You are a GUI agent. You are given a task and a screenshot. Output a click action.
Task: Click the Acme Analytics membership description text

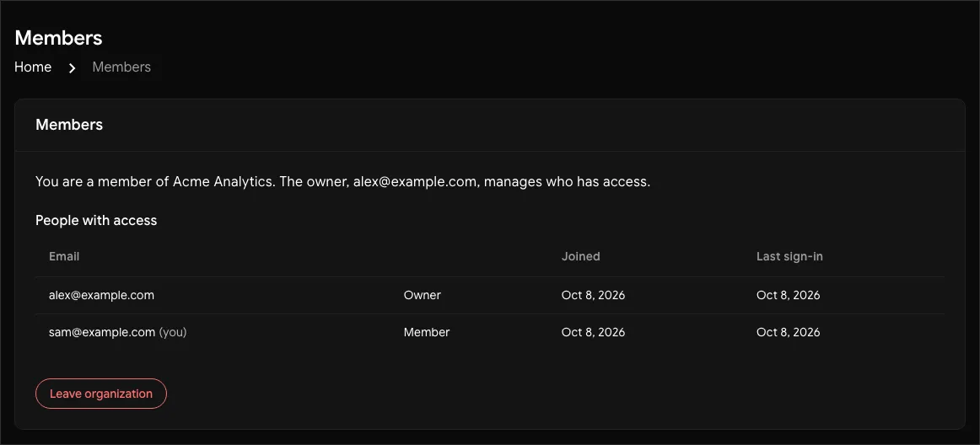point(343,183)
